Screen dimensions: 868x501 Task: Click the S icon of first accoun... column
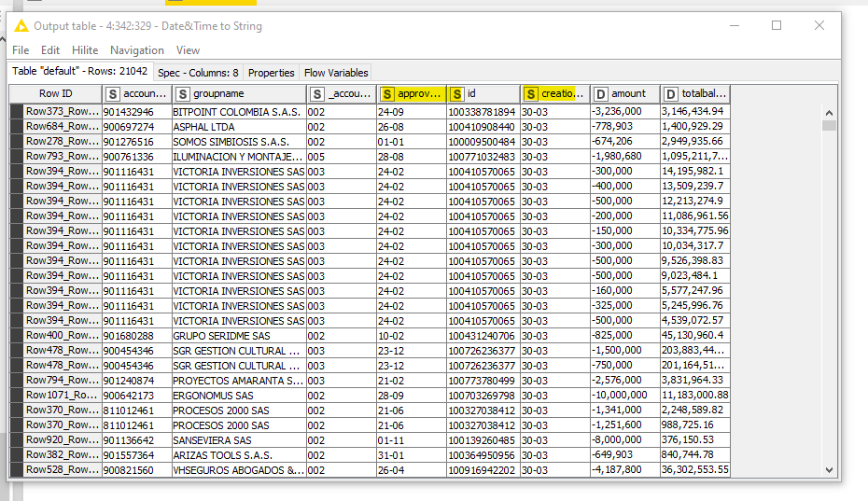pos(113,94)
